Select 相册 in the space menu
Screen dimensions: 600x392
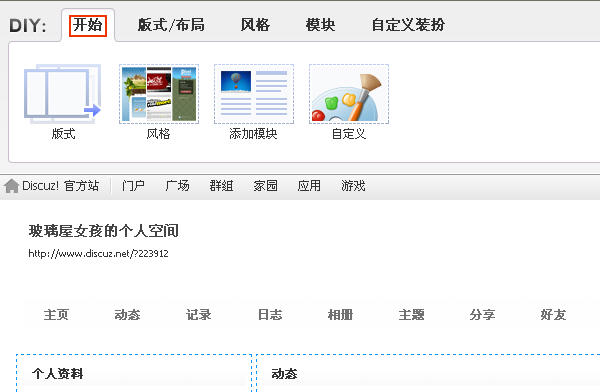coord(340,315)
